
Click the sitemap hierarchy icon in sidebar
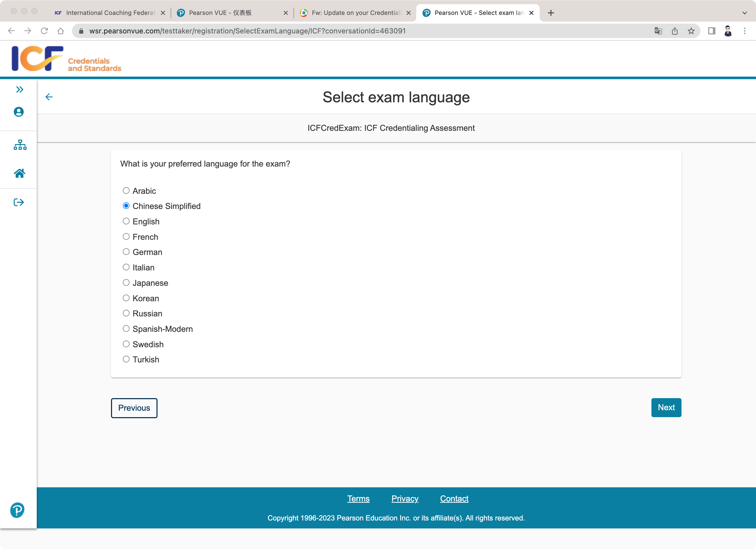[x=20, y=145]
